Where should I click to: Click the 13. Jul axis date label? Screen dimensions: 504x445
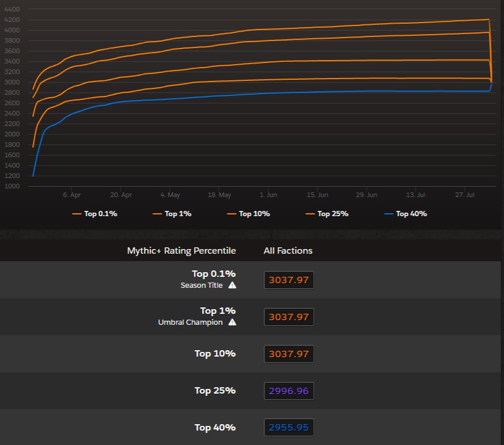416,195
